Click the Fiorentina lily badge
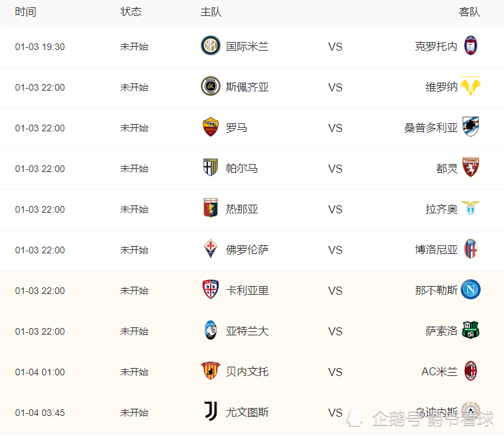This screenshot has width=504, height=436. coord(211,249)
